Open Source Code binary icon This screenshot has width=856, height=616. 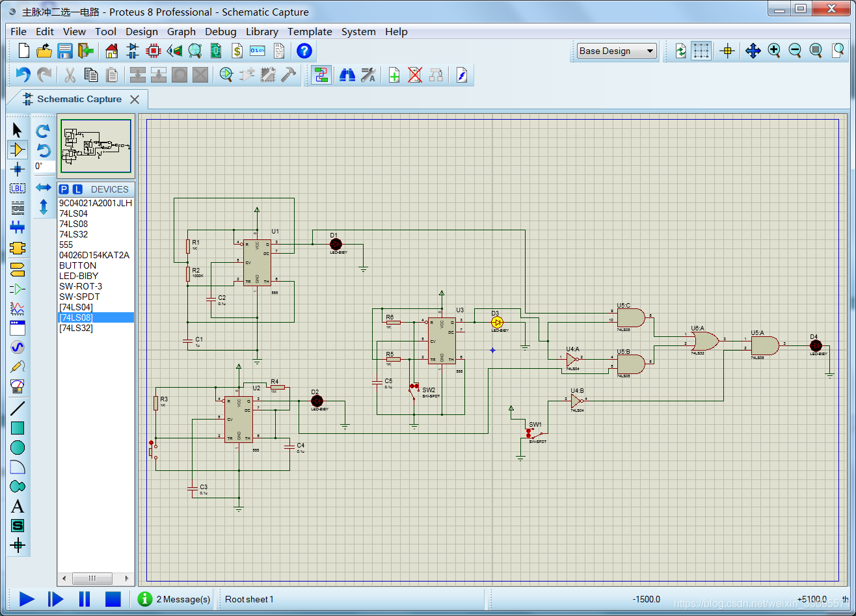pyautogui.click(x=258, y=51)
